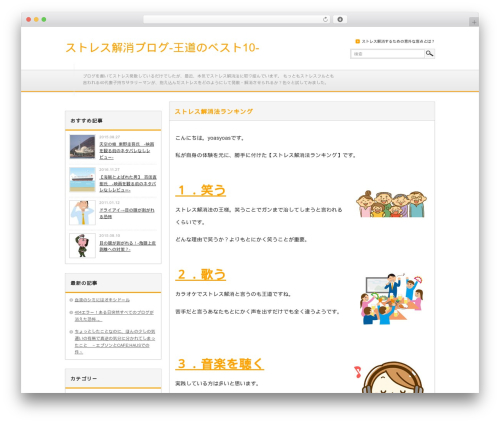Click the saluting soldier cartoon thumbnail
The image size is (500, 423).
82,246
